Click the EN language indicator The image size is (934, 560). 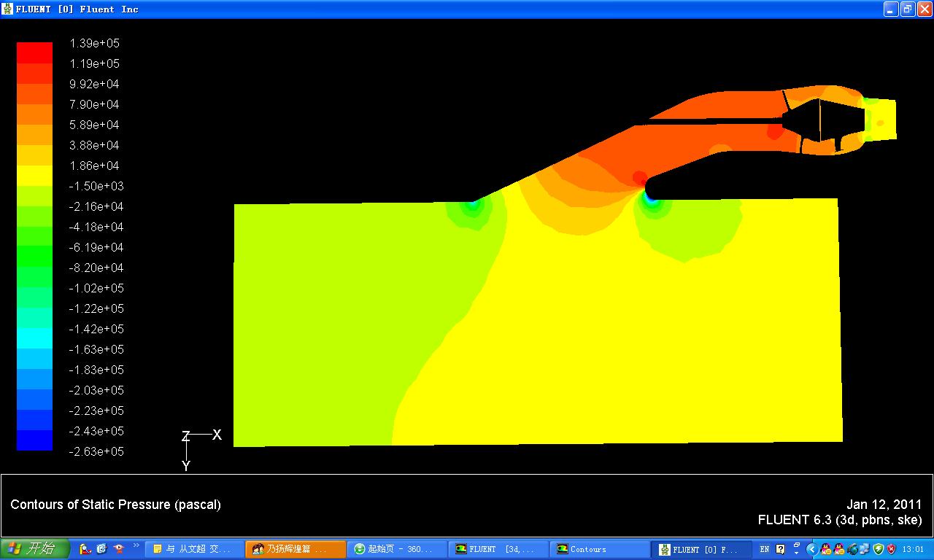[764, 549]
